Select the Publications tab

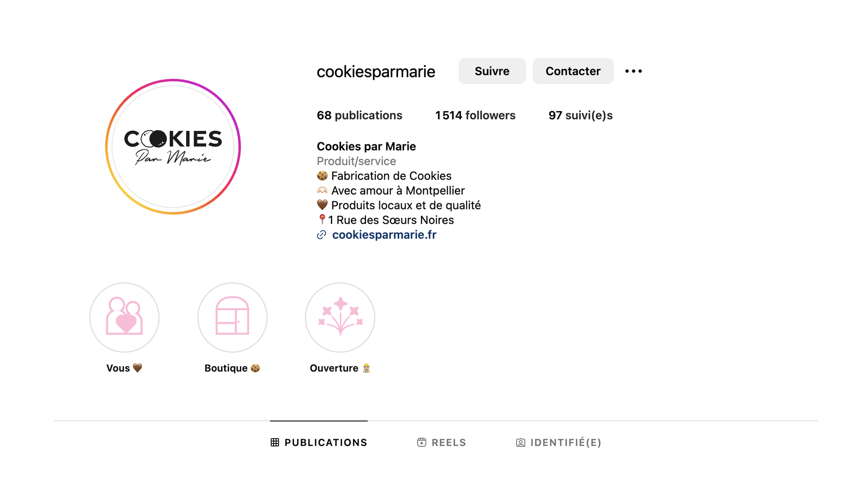pos(319,442)
